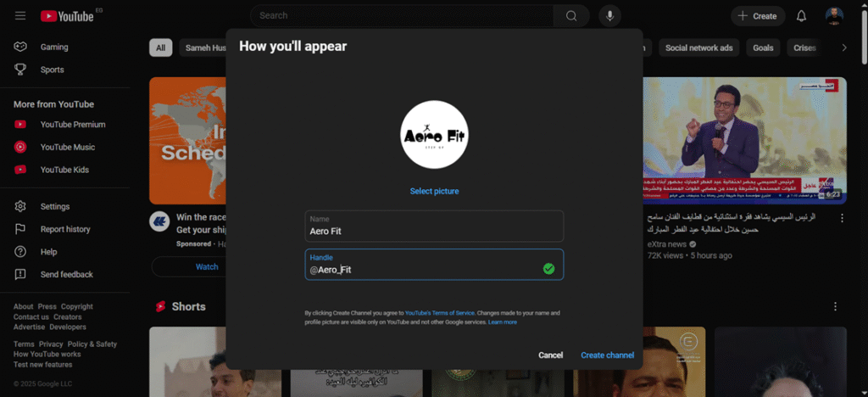
Task: Open the account avatar menu
Action: point(834,16)
